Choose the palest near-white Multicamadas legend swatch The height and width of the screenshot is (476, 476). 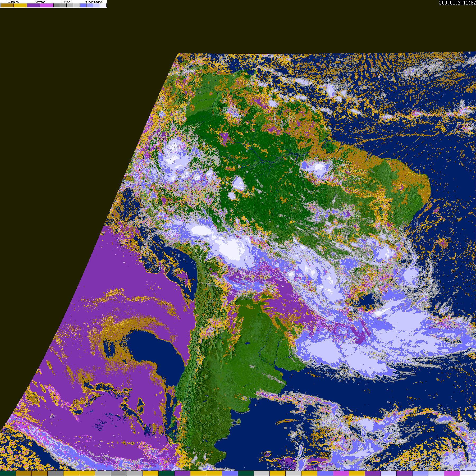coord(103,5)
